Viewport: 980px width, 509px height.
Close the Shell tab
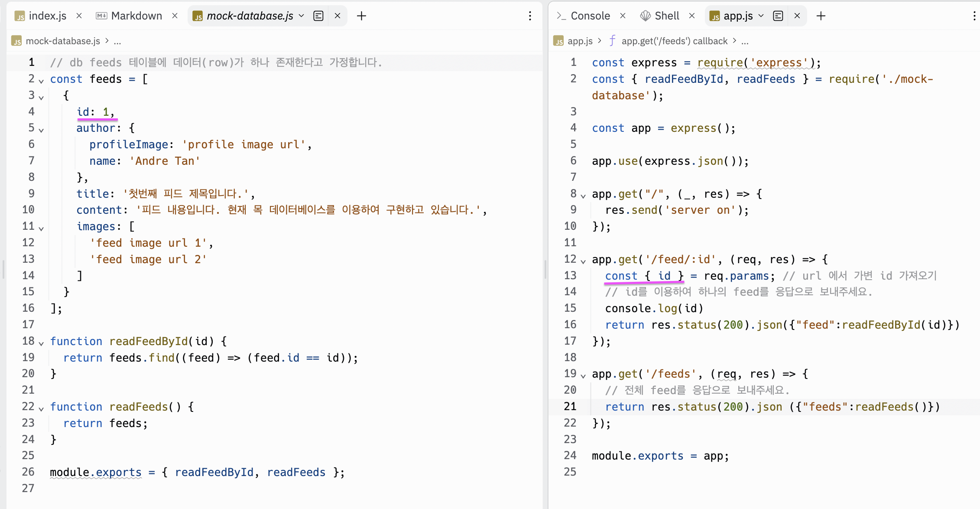coord(692,16)
